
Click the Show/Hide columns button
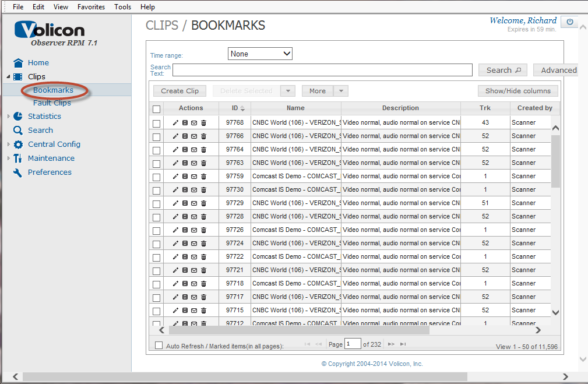click(x=518, y=91)
